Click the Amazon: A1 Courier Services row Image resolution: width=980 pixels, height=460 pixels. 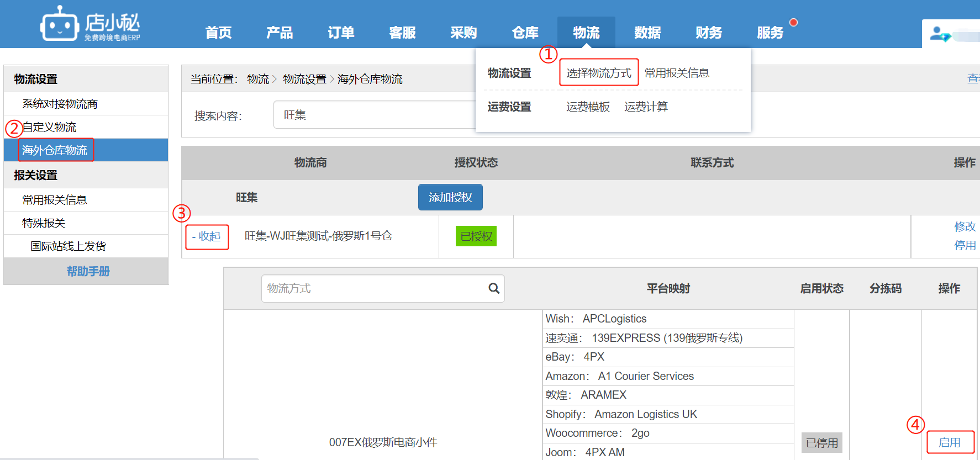tap(668, 376)
